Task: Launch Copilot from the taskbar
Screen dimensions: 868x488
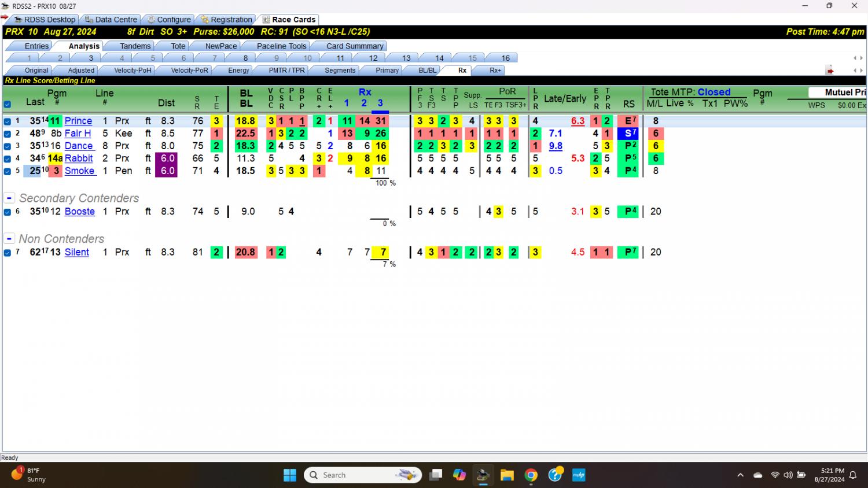Action: 459,475
